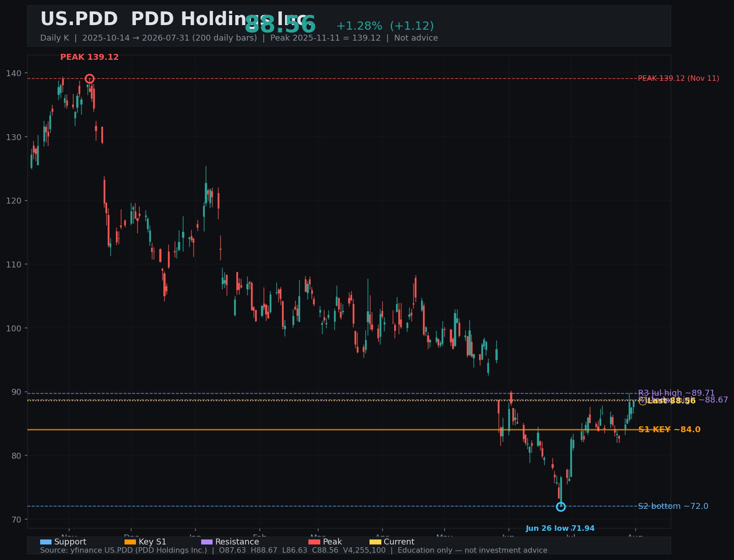
Task: Click the "Jun 26 low 71.94" annotation
Action: [x=560, y=529]
